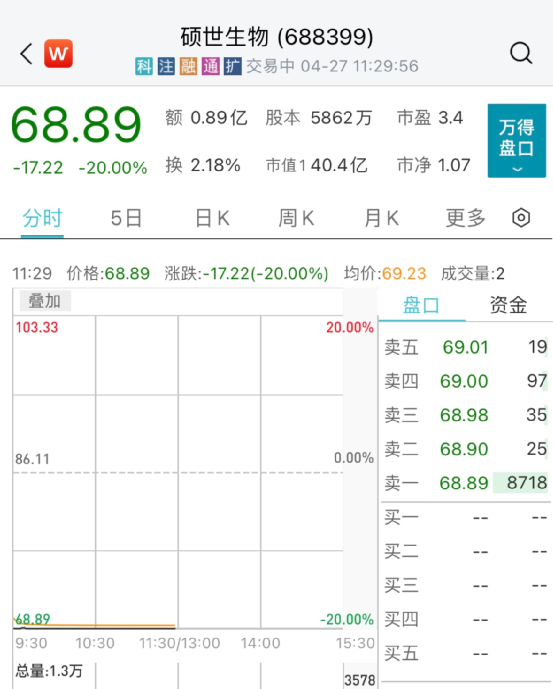The image size is (553, 689).
Task: Tap the 86.11 previous close label
Action: 33,459
